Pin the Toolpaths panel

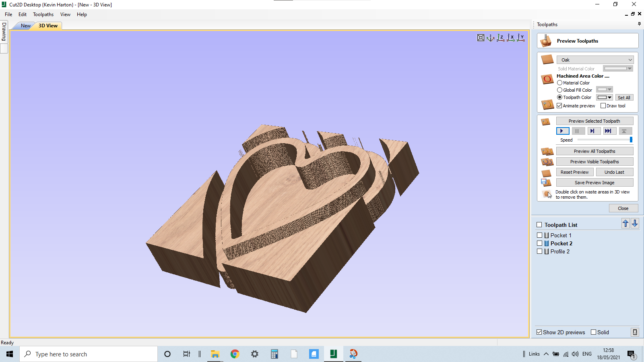click(639, 24)
